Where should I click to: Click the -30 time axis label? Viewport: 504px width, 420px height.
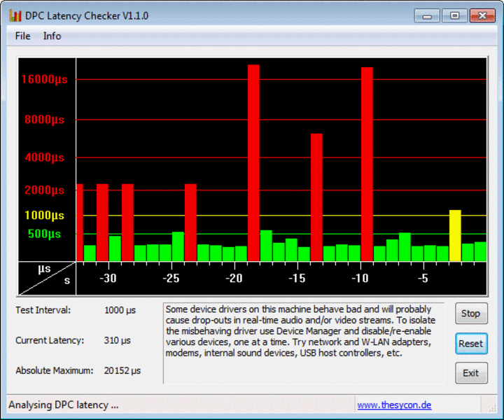pos(108,279)
